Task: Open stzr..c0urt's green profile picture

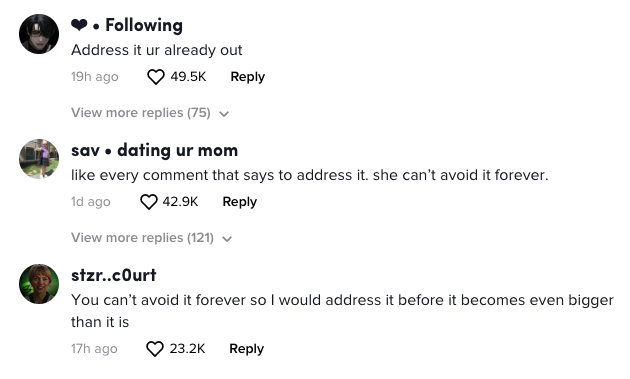Action: point(39,284)
